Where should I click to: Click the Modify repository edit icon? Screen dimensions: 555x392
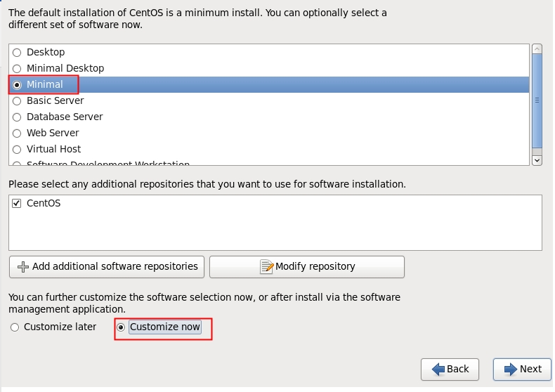pyautogui.click(x=267, y=267)
